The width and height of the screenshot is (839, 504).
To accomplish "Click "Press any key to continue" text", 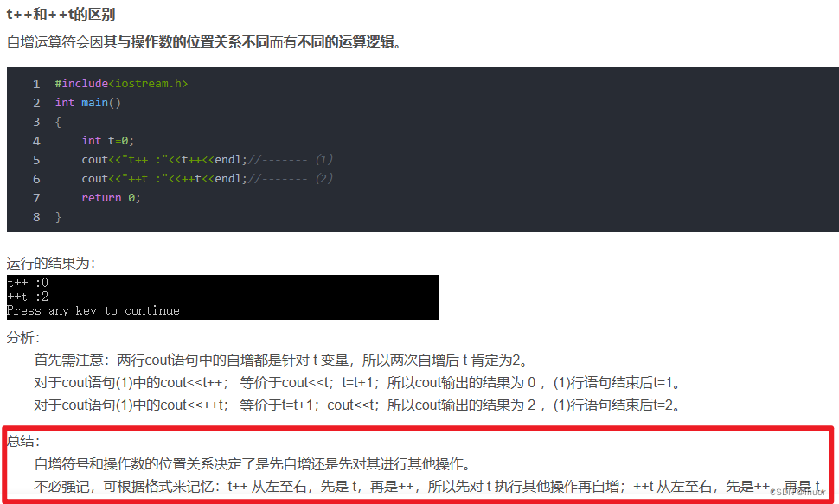I will [93, 311].
